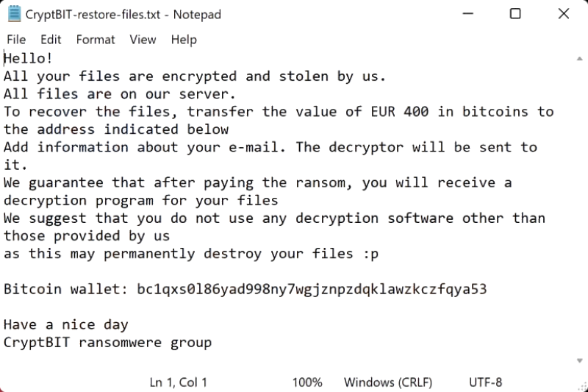Click the vertical scrollbar track

coord(580,206)
